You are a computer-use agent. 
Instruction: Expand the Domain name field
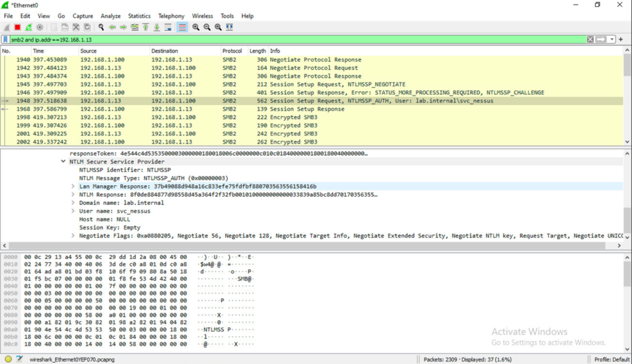(73, 203)
